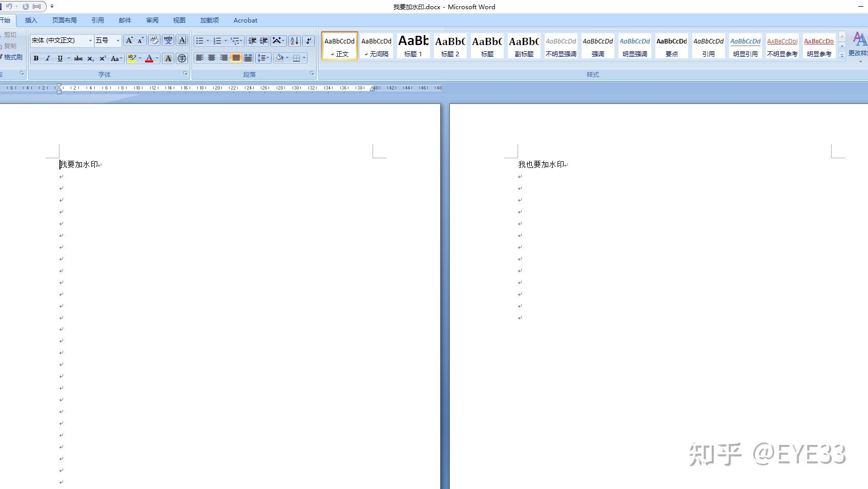Viewport: 868px width, 489px height.
Task: Center align text
Action: (212, 58)
